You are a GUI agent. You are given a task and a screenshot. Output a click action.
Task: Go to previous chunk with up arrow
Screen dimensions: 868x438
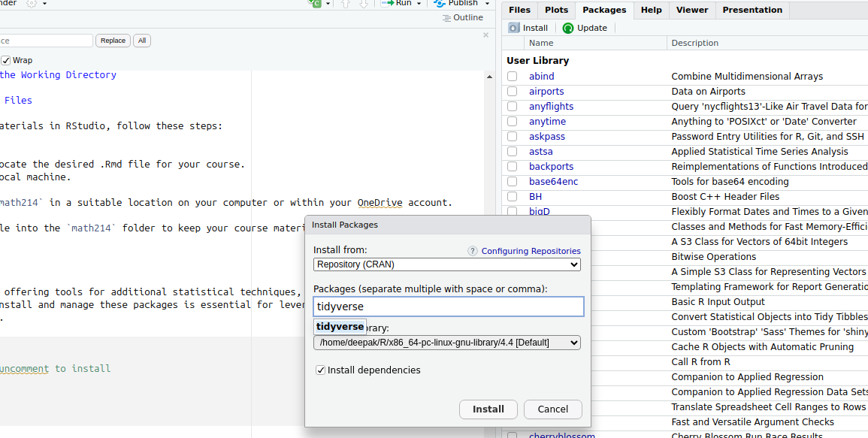[346, 3]
